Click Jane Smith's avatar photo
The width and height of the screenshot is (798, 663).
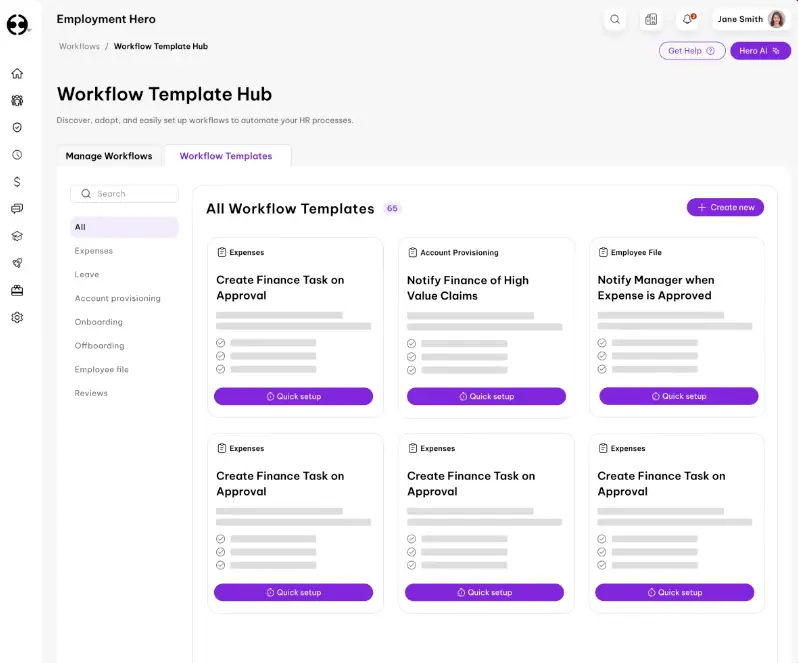click(x=777, y=19)
